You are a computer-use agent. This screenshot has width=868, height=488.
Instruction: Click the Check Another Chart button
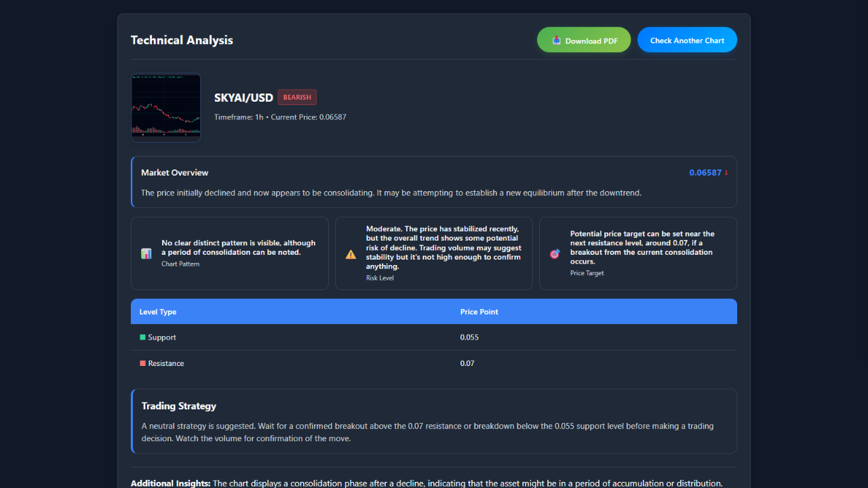(x=687, y=39)
